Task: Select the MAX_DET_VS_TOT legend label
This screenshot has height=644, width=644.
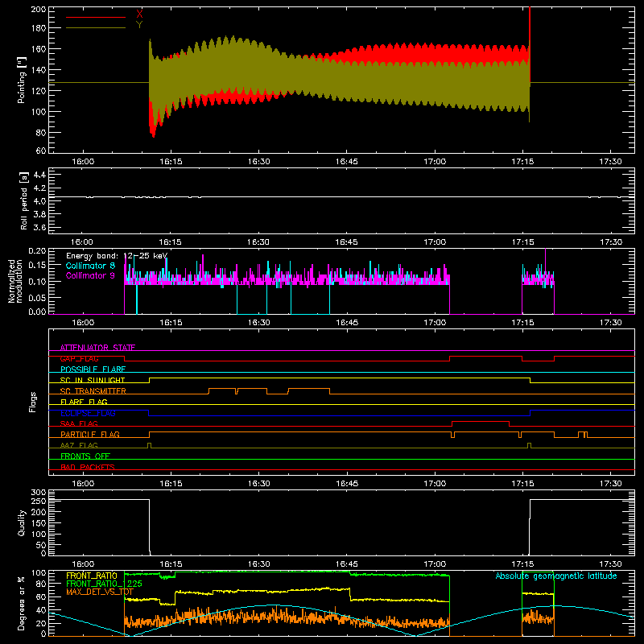Action: point(100,592)
